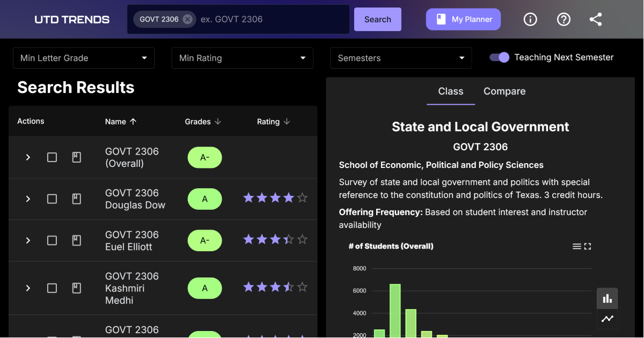Open chart fullscreen icon
This screenshot has height=338, width=644.
click(x=588, y=246)
